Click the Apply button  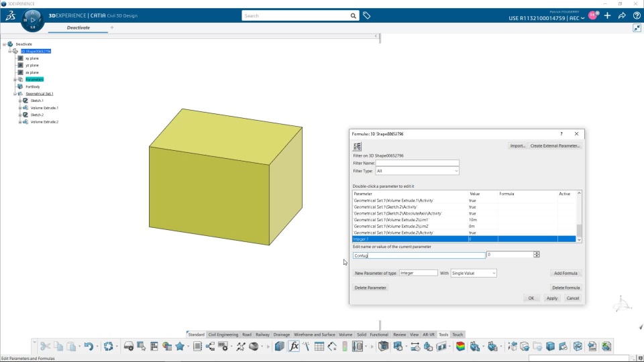(552, 298)
